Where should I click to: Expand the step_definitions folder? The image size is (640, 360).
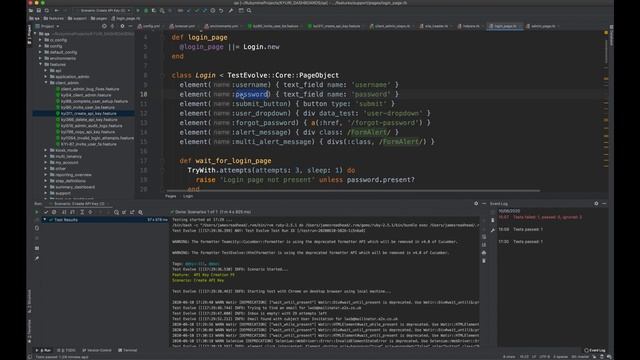click(46, 181)
